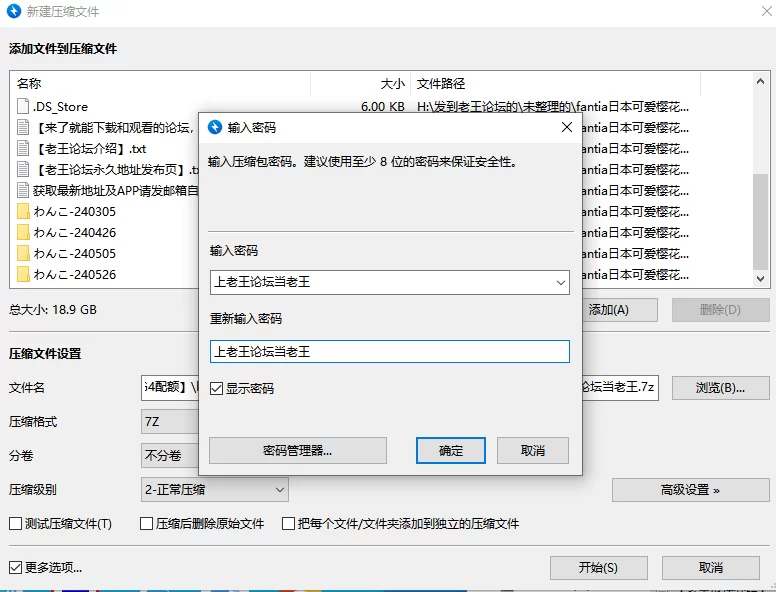
Task: Uncheck the 显示密码 checkbox
Action: point(217,389)
